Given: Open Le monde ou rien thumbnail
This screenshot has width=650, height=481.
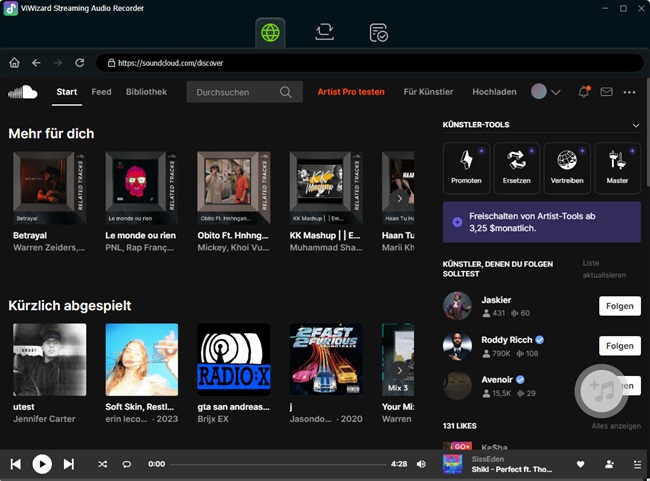Looking at the screenshot, I should (142, 188).
